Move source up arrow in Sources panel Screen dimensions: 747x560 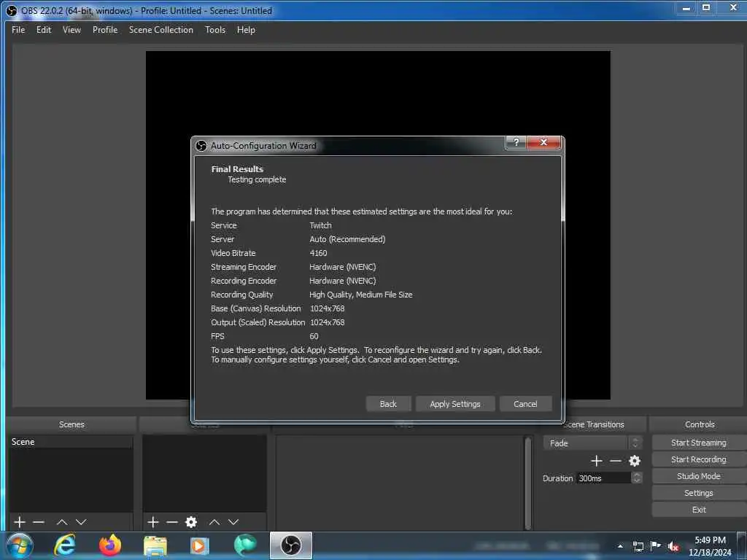[214, 522]
